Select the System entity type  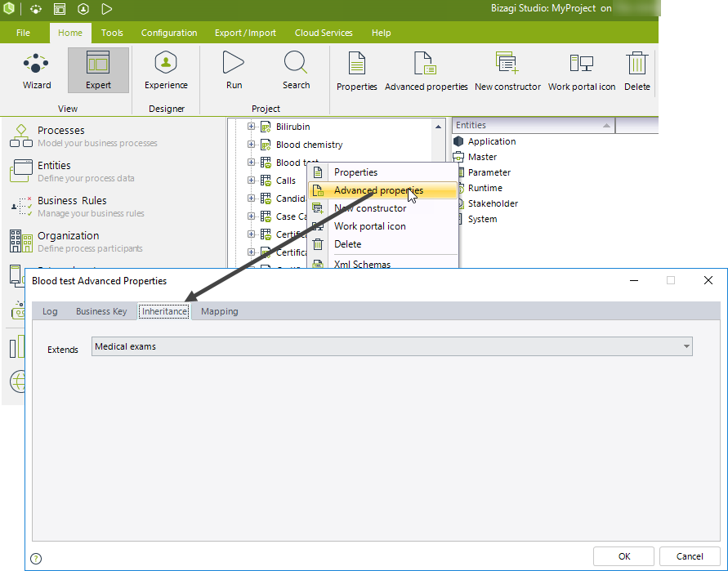(x=482, y=219)
